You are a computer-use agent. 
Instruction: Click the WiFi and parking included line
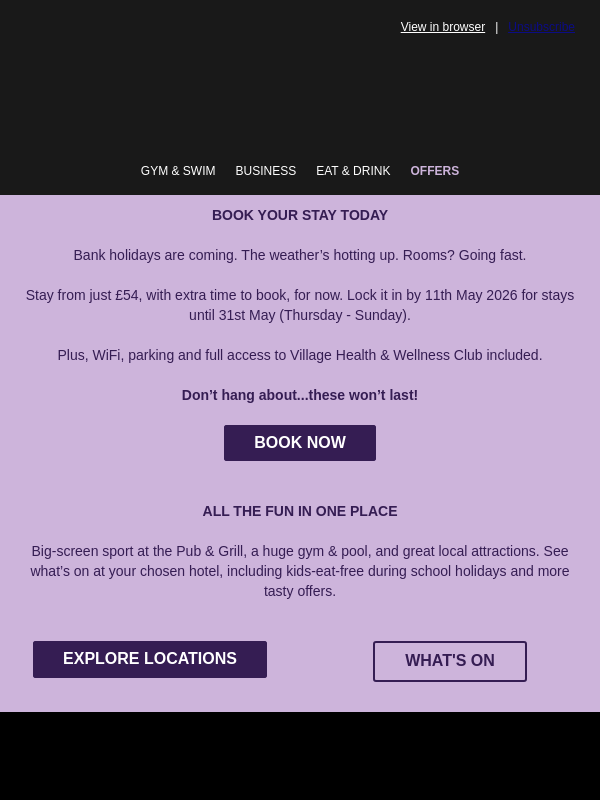300,355
